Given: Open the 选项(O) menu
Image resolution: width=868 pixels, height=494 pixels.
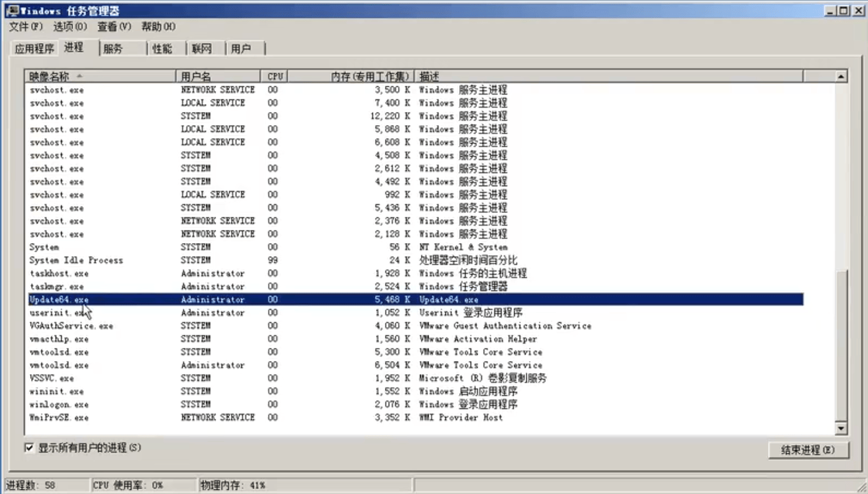Looking at the screenshot, I should (70, 26).
